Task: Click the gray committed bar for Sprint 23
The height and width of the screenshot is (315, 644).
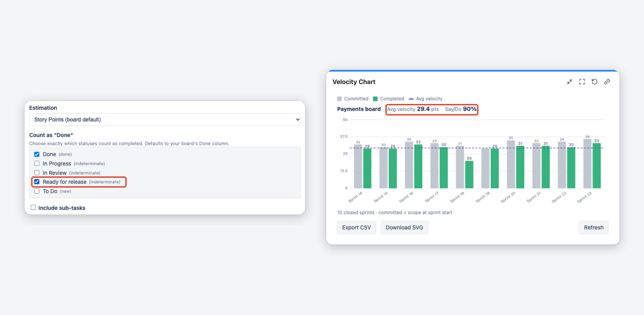Action: [587, 164]
